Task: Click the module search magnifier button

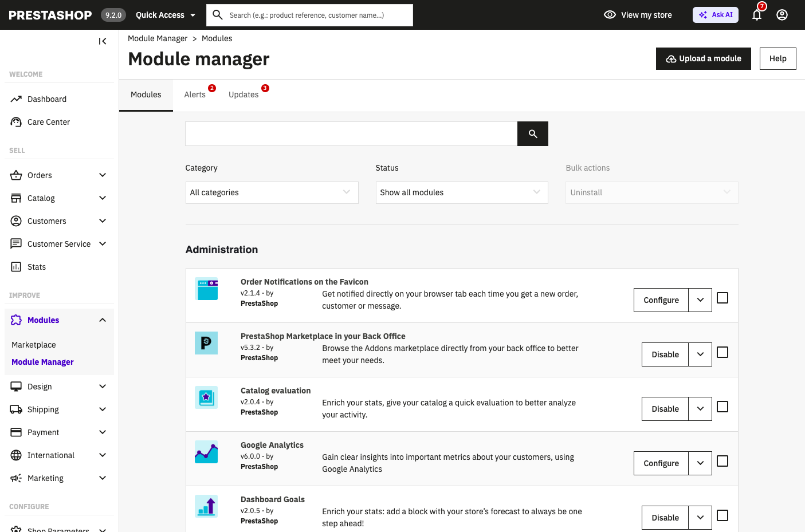Action: [533, 133]
